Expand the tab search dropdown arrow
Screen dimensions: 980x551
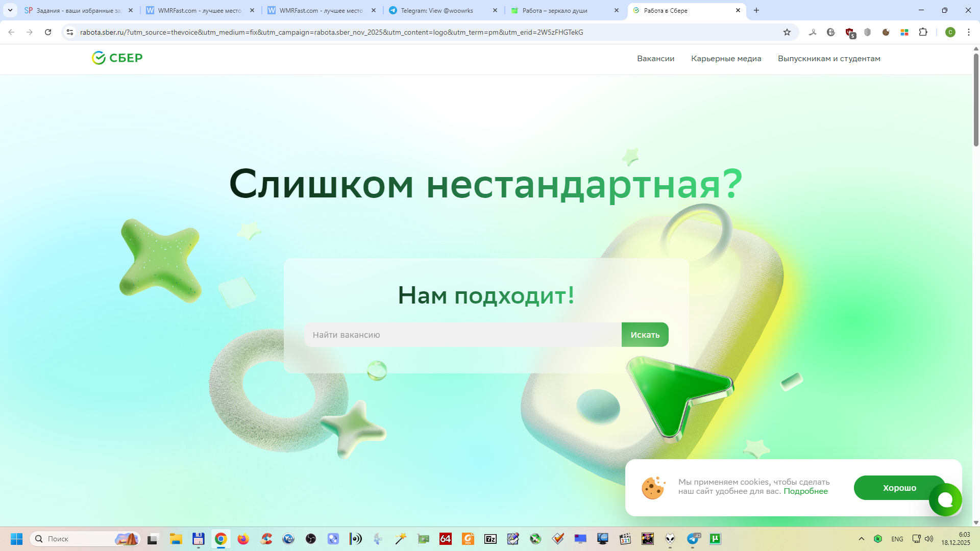10,10
